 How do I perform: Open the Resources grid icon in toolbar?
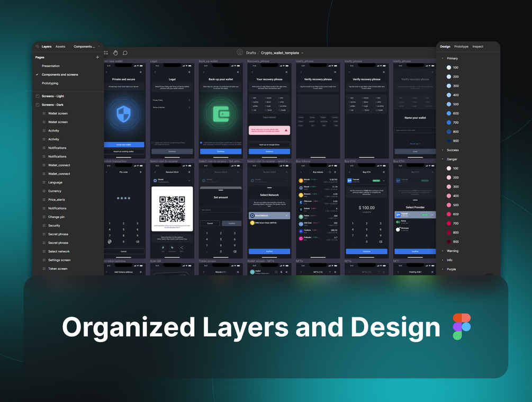pos(106,53)
